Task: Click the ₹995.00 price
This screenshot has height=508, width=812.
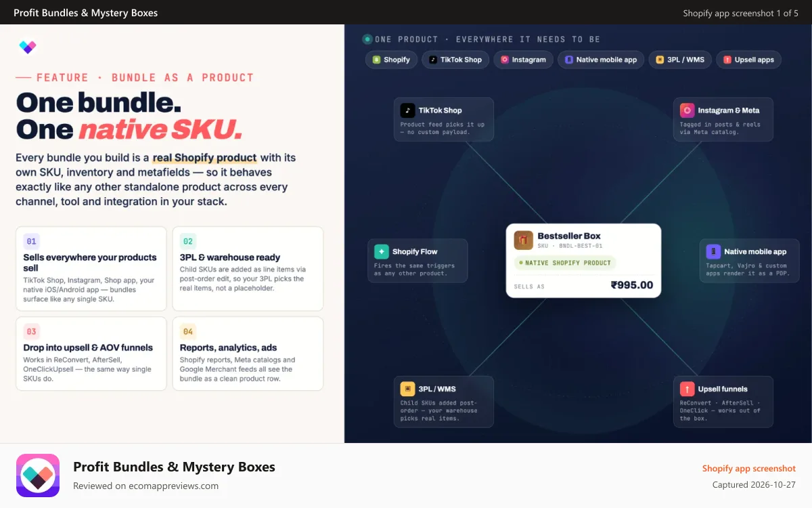Action: point(632,285)
